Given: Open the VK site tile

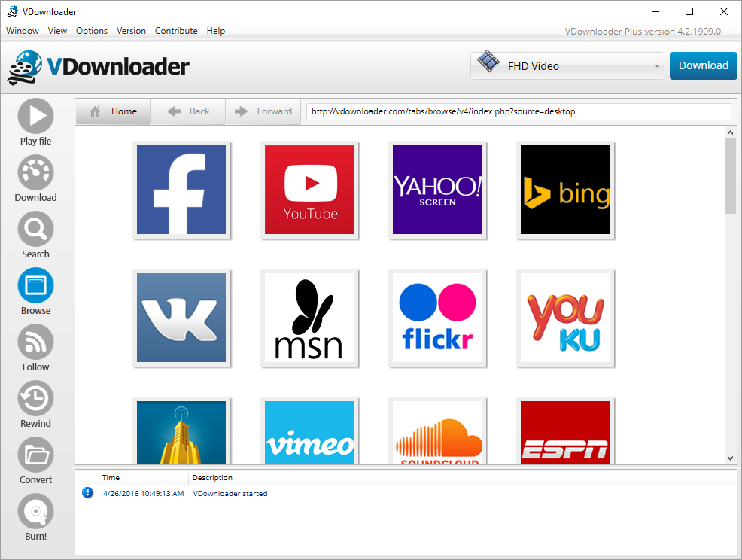Looking at the screenshot, I should click(181, 318).
